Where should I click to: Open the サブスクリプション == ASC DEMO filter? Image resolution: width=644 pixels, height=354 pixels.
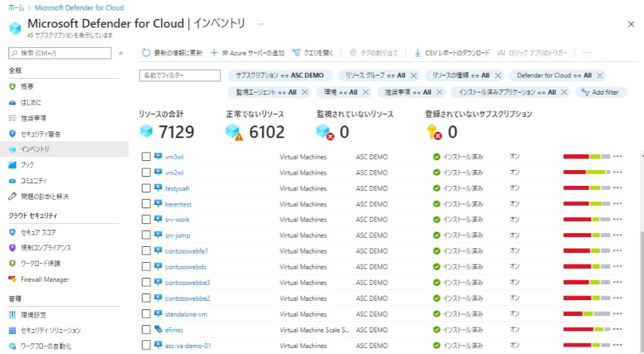[280, 76]
